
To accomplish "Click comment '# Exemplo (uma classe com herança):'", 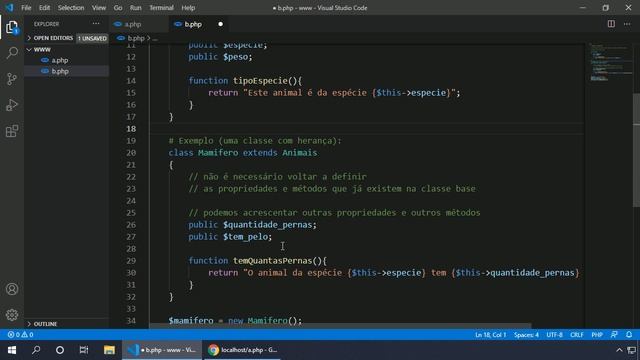I will coord(255,141).
